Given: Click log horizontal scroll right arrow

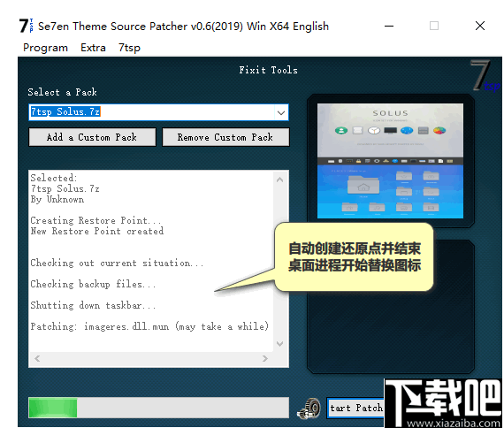Looking at the screenshot, I should point(265,358).
